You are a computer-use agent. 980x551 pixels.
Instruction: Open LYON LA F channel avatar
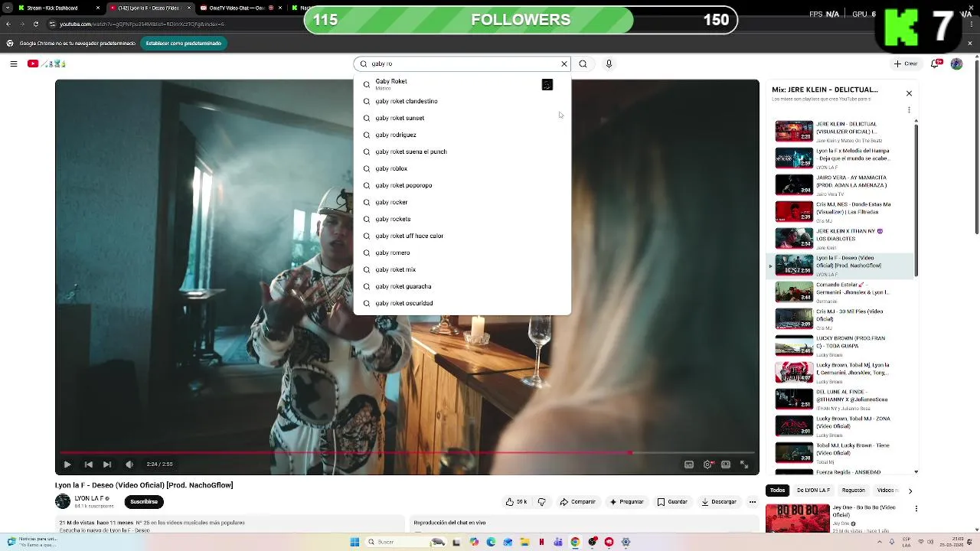[63, 502]
